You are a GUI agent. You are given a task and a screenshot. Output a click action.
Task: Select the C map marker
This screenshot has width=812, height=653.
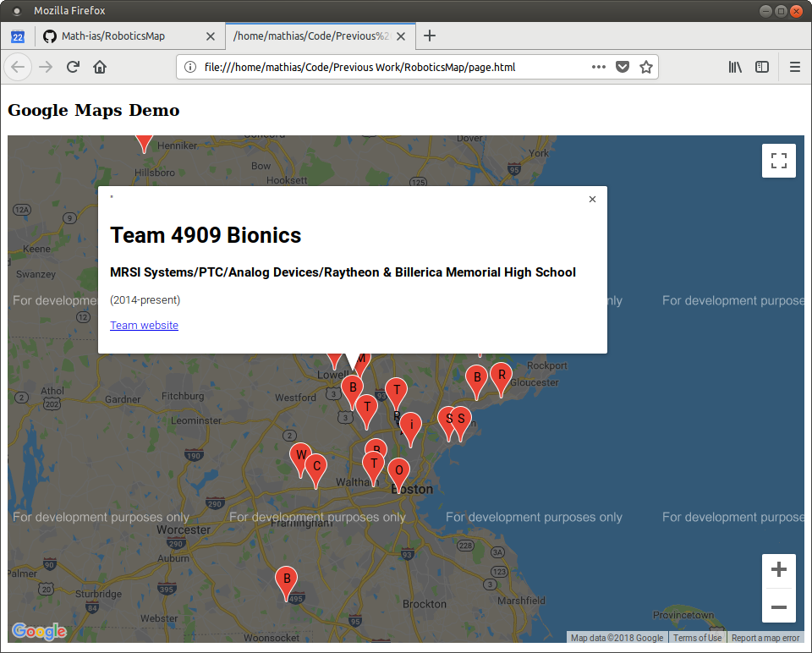point(316,469)
